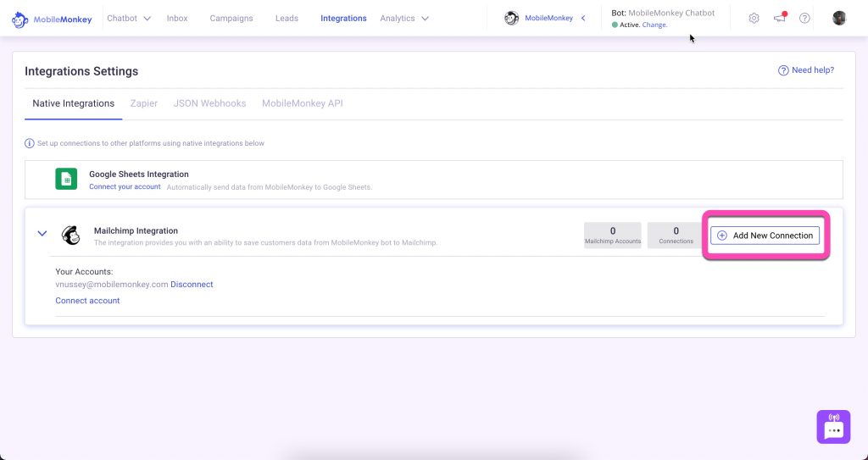Switch to the Native Integrations tab
The image size is (868, 460).
74,103
